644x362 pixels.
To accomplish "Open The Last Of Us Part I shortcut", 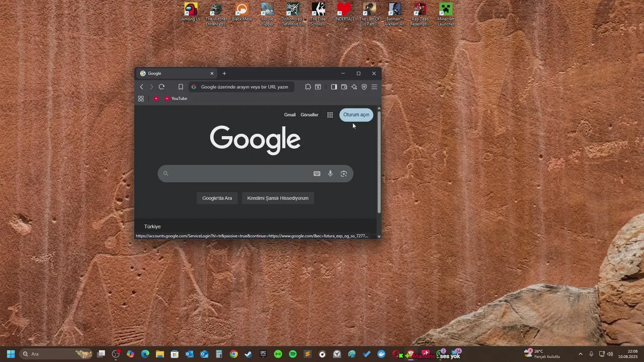I will click(x=369, y=15).
